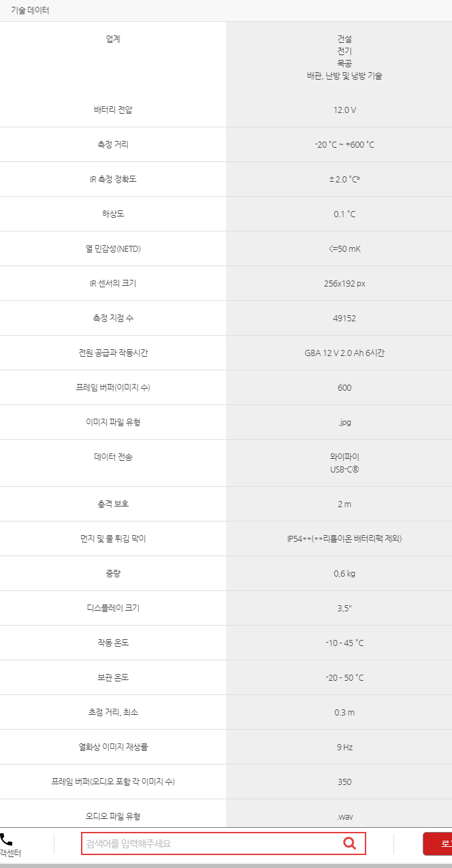452x868 pixels.
Task: Select the 디스플레이 크기 row label
Action: click(113, 608)
